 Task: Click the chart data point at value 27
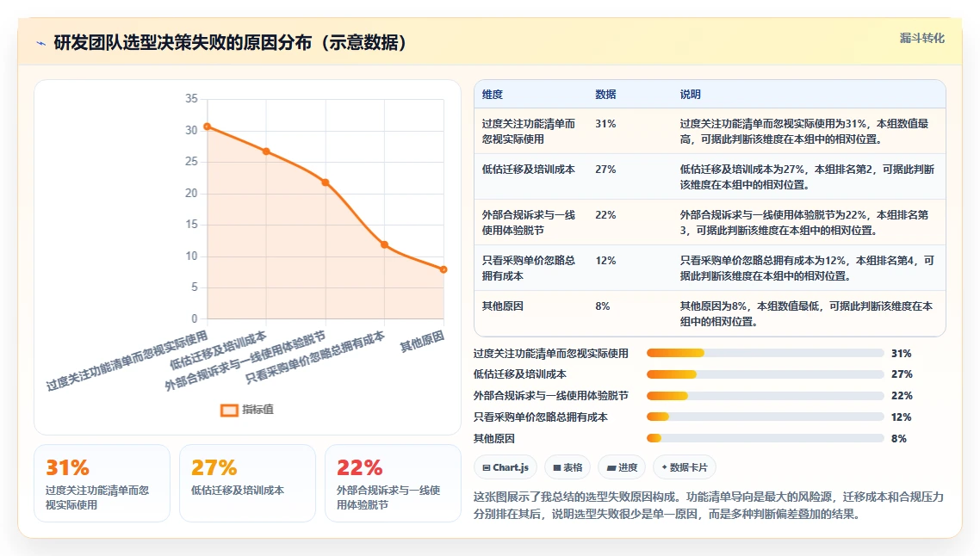click(266, 151)
